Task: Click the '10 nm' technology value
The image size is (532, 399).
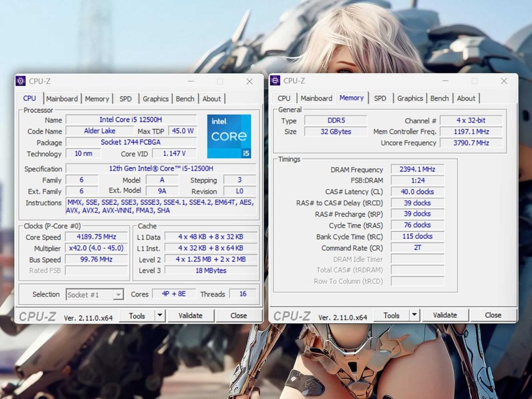Action: [x=83, y=154]
